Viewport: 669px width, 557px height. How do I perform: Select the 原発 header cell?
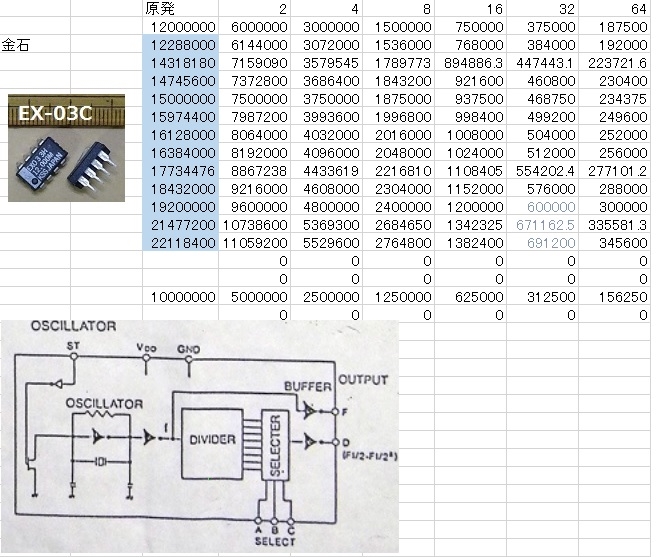coord(180,9)
